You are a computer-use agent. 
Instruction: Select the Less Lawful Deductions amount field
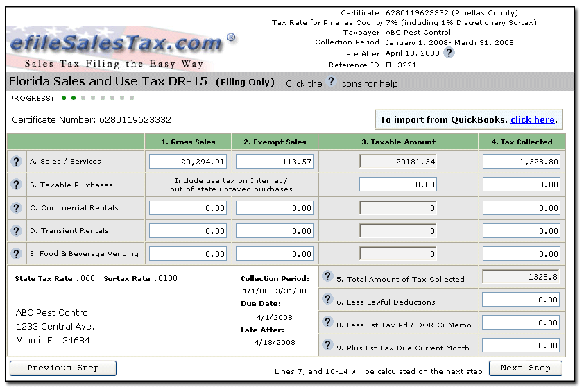522,300
